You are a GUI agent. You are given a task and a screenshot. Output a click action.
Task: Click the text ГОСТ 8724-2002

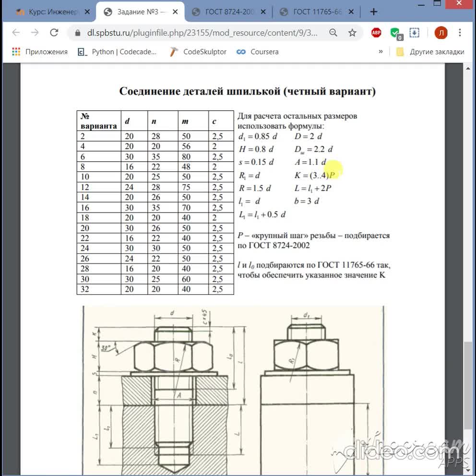coord(279,245)
